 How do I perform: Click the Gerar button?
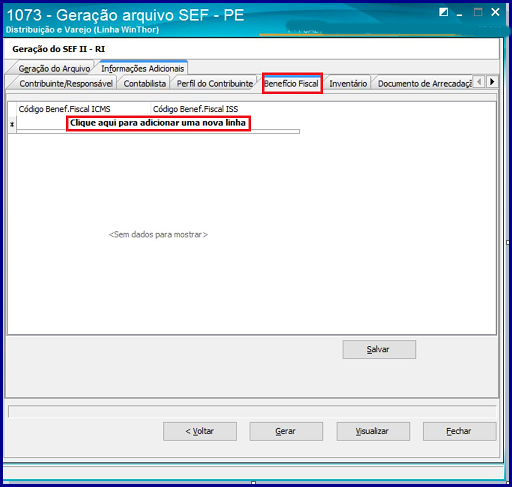pos(286,431)
